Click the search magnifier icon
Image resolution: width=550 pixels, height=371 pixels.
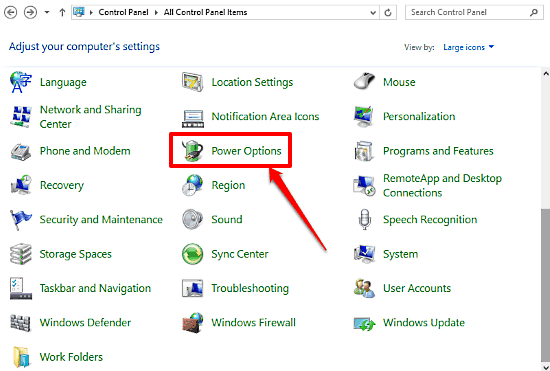pos(534,13)
